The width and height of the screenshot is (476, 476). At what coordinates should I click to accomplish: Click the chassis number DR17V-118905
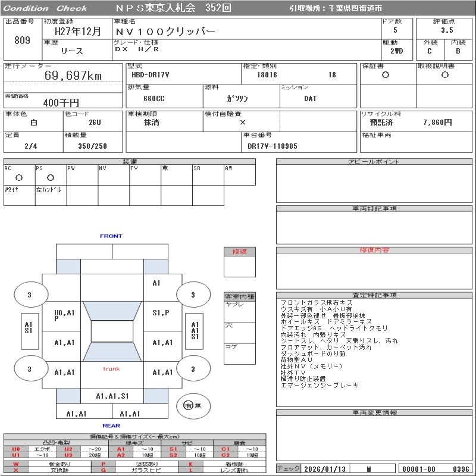pos(273,145)
